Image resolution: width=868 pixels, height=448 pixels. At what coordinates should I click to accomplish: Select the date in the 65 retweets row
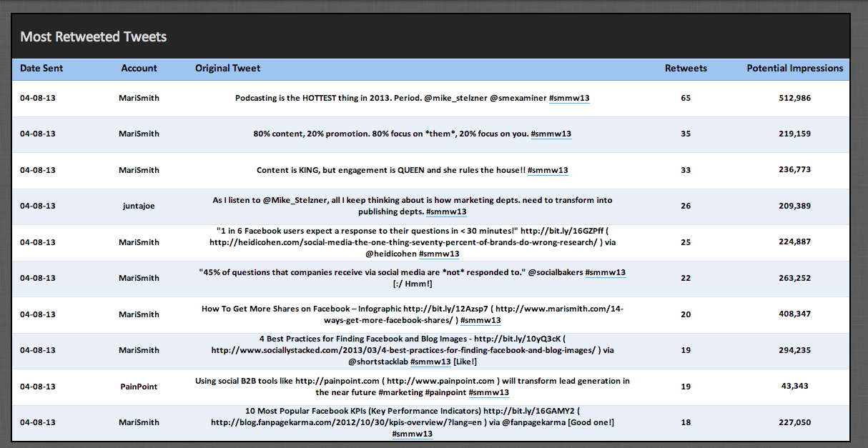pyautogui.click(x=38, y=98)
